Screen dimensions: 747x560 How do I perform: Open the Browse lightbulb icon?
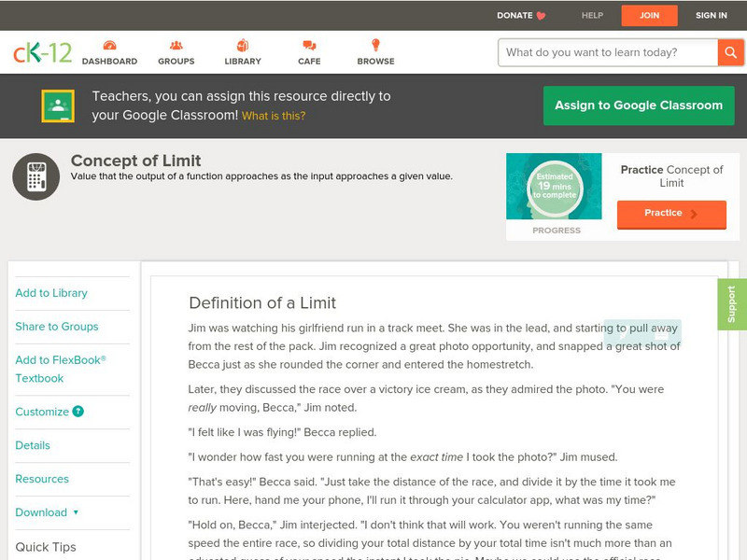[x=376, y=45]
